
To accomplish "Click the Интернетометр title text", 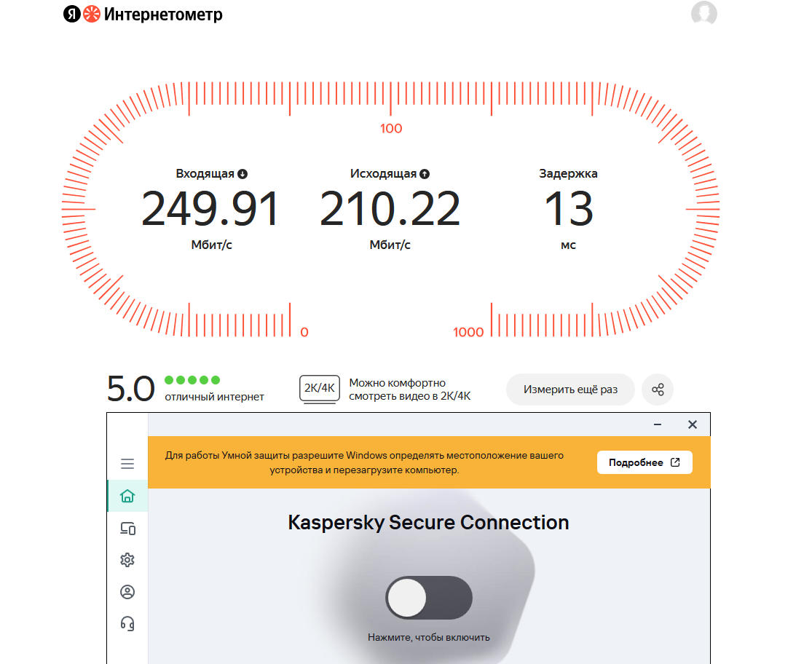I will pyautogui.click(x=163, y=15).
